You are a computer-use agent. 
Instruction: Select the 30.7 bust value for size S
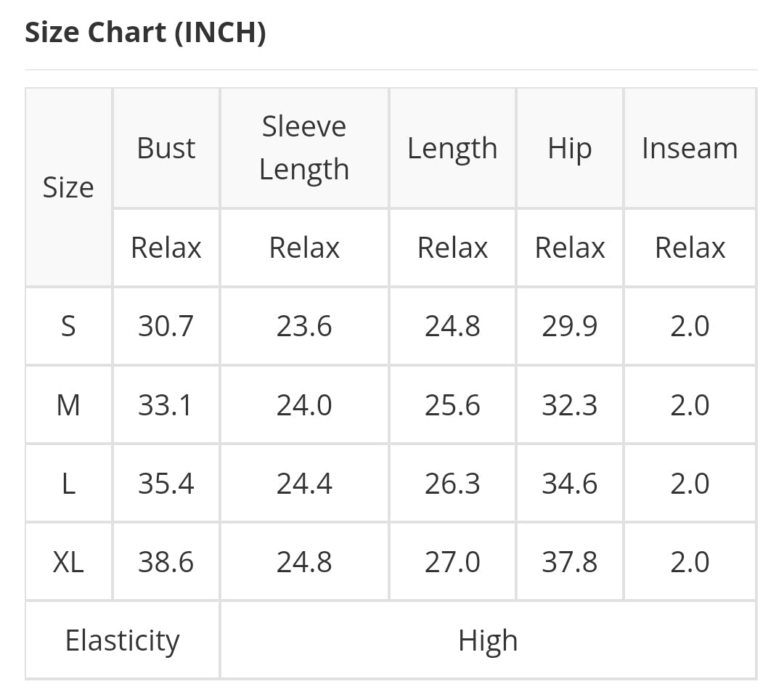pyautogui.click(x=166, y=326)
